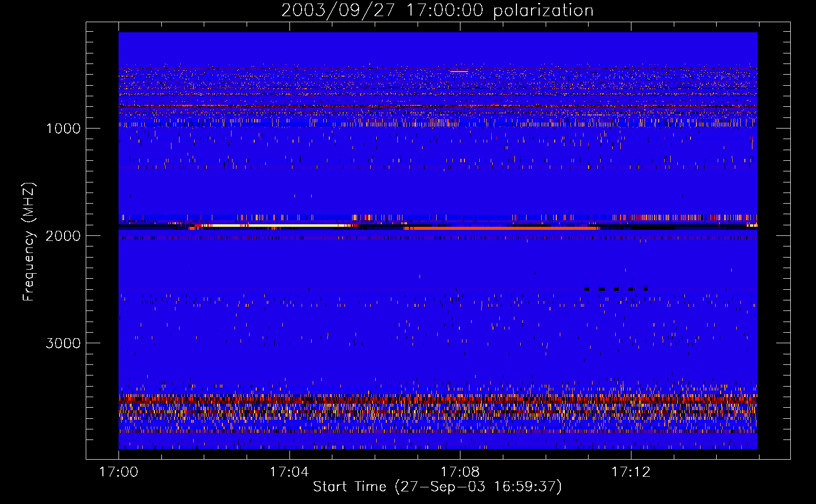
Task: Click the 17:04 time axis label
Action: (289, 472)
